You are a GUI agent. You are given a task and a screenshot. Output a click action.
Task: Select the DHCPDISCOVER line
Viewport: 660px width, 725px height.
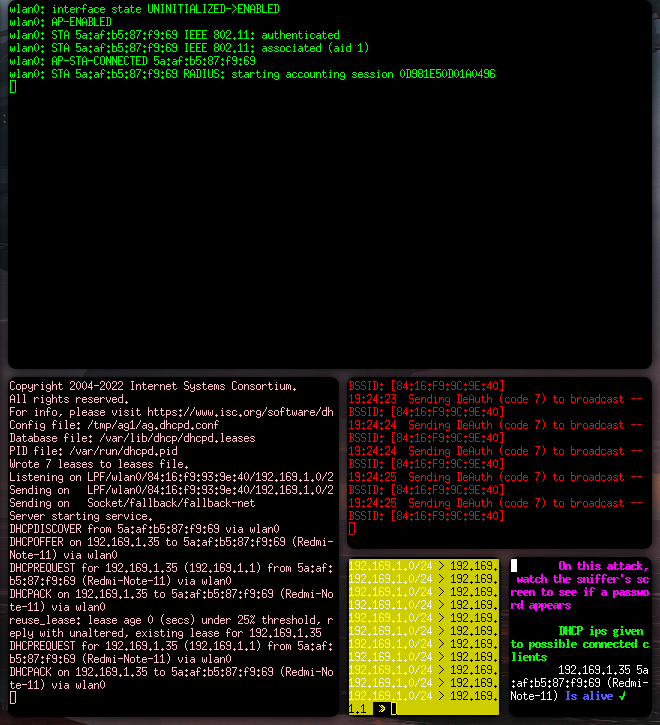144,529
